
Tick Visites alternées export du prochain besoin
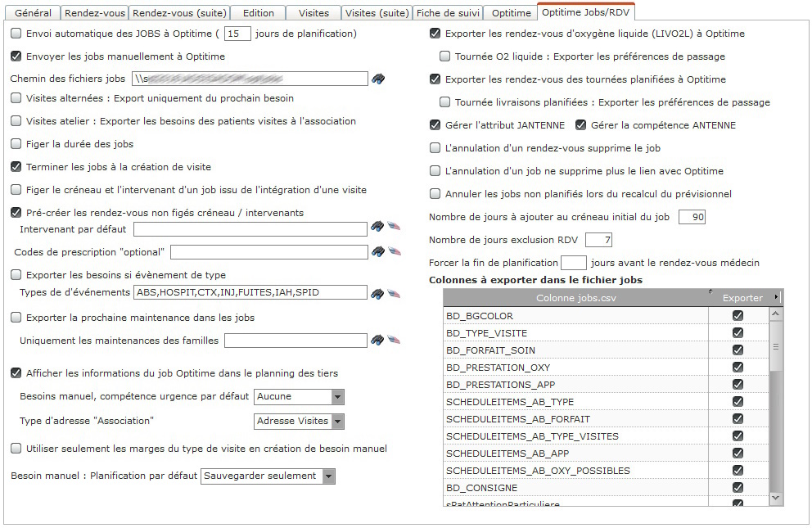[16, 98]
